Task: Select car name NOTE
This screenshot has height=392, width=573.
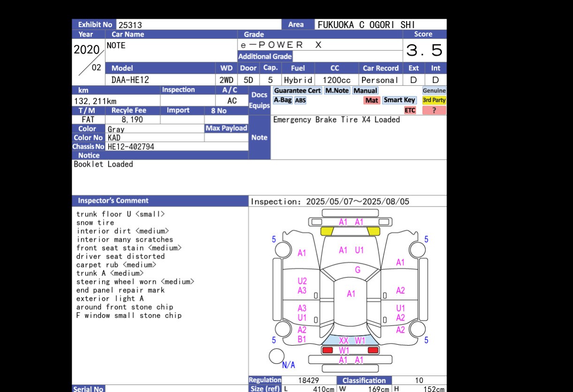Action: pyautogui.click(x=116, y=45)
